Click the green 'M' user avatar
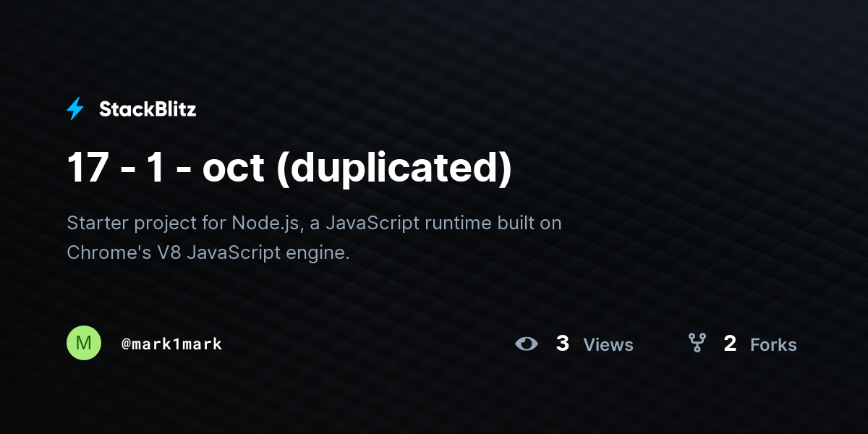 (x=84, y=343)
